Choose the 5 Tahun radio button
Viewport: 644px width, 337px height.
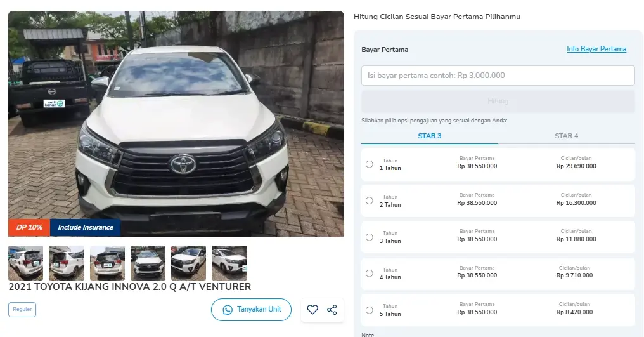pos(370,310)
